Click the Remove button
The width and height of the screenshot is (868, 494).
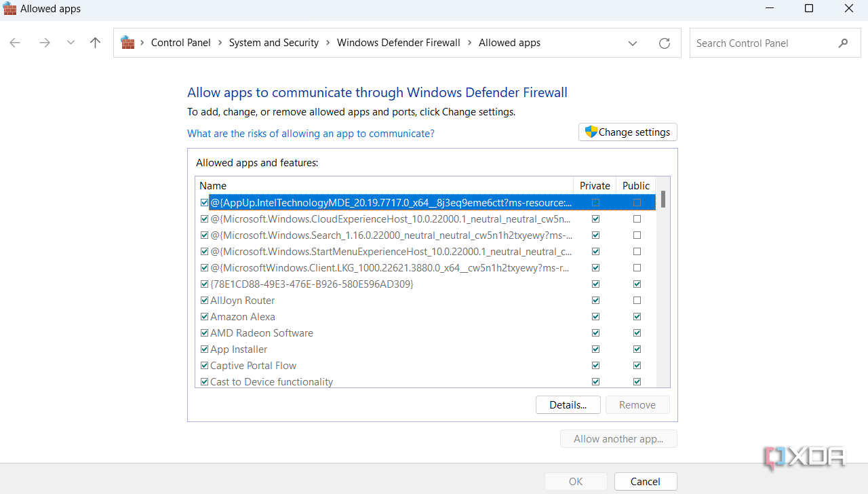pyautogui.click(x=637, y=405)
